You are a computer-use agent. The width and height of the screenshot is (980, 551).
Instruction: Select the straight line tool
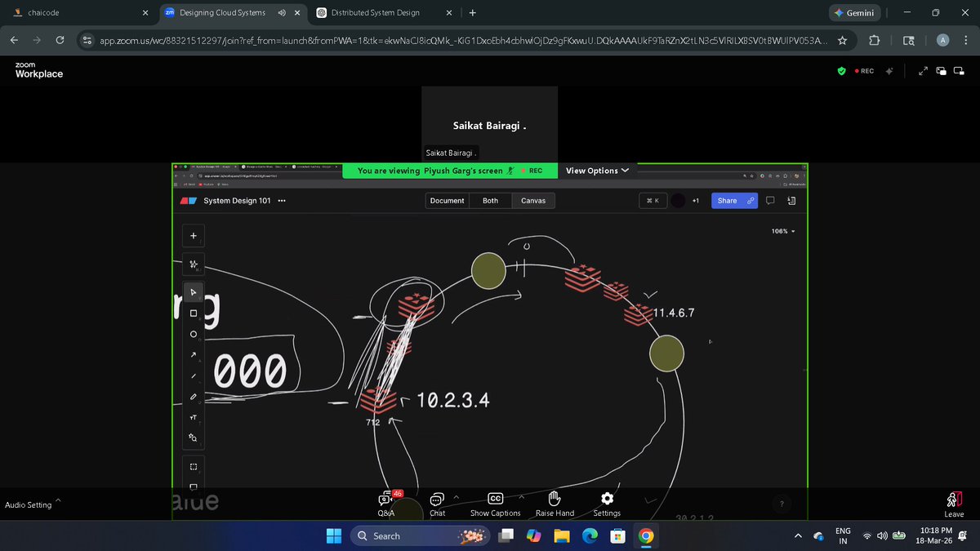193,376
